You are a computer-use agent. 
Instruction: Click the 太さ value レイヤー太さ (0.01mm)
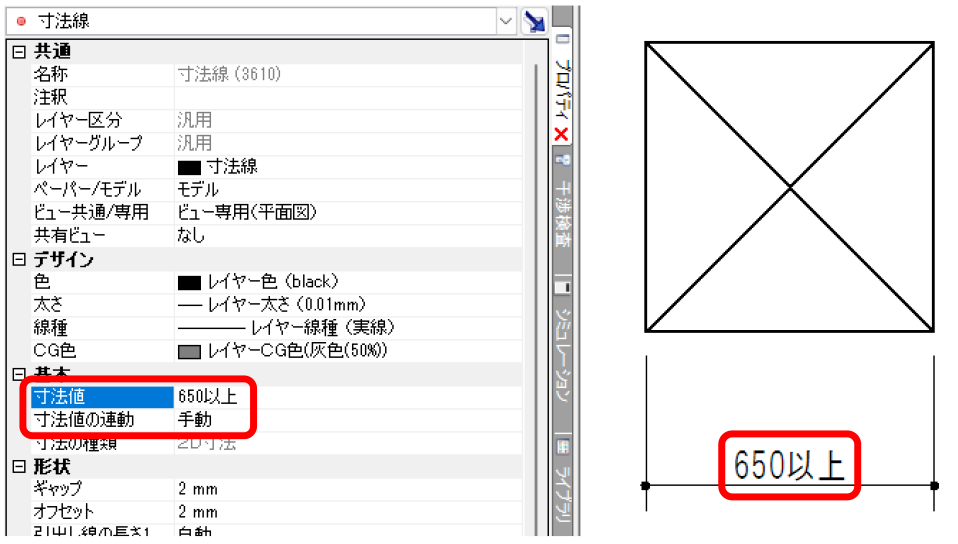coord(286,304)
